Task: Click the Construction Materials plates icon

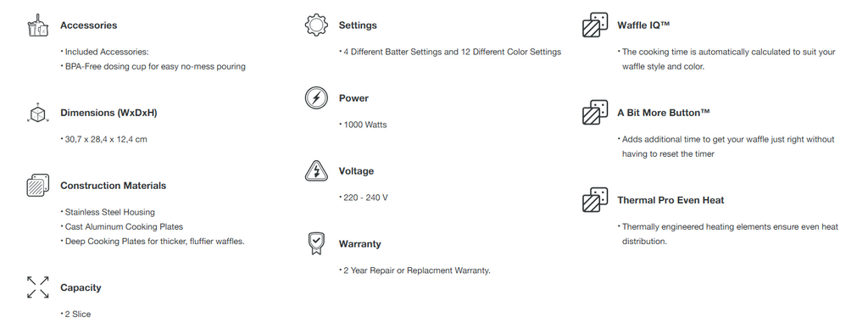Action: (x=37, y=186)
